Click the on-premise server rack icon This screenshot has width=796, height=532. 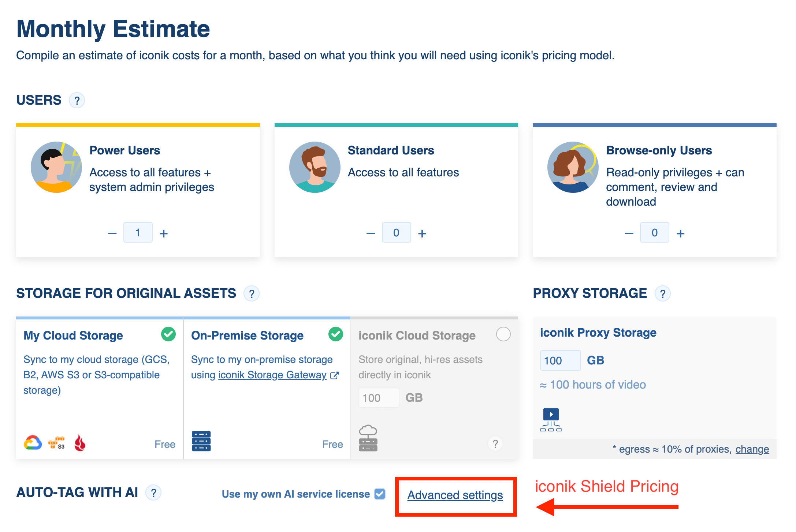(201, 441)
